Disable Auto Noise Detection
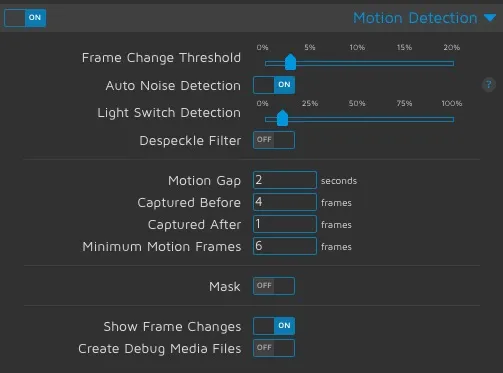 point(274,85)
